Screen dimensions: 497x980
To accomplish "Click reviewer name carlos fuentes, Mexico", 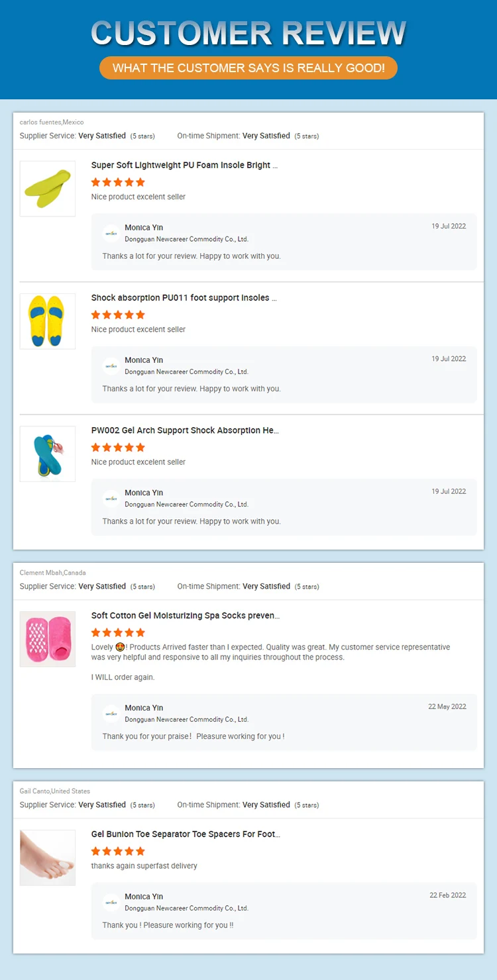I will click(x=52, y=122).
